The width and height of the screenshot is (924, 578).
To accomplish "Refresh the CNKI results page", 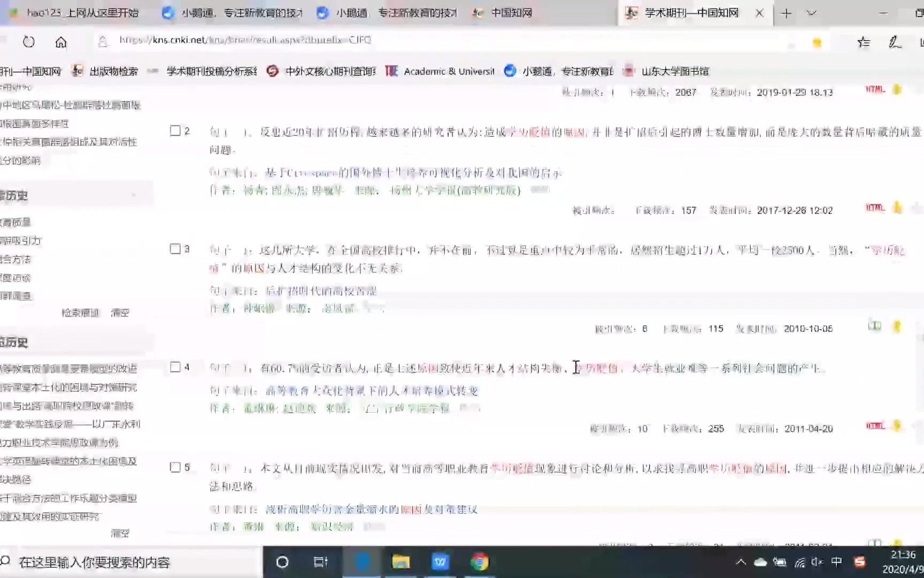I will pos(29,42).
